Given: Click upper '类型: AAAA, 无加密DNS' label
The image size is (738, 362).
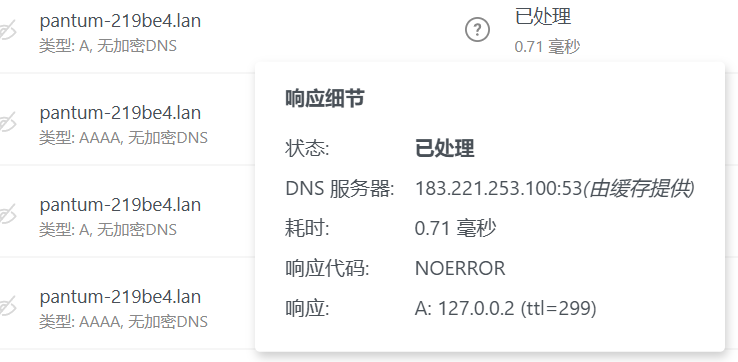Looking at the screenshot, I should tap(123, 137).
